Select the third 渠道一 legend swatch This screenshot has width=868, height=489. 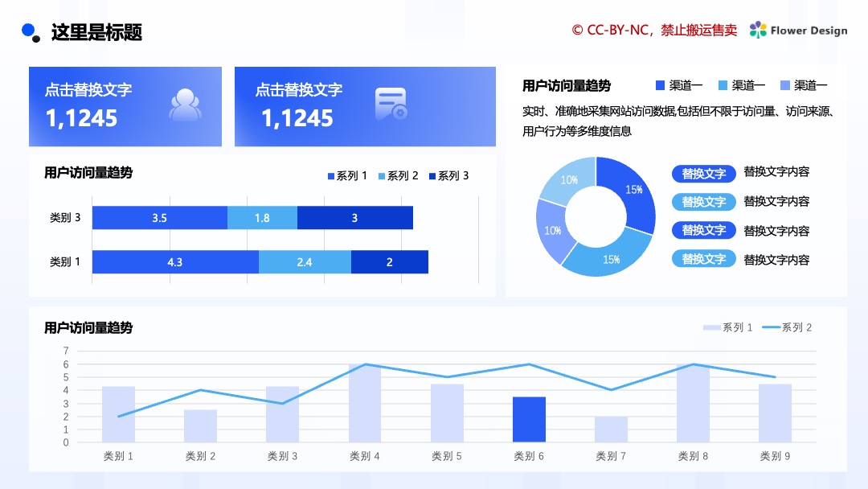coord(784,85)
